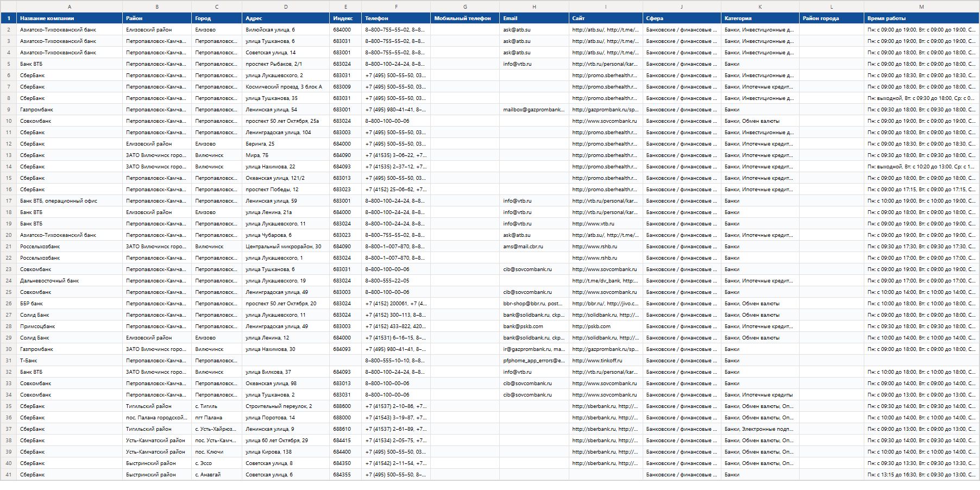980x490 pixels.
Task: Select the city cell "с. Эссо"
Action: click(217, 463)
